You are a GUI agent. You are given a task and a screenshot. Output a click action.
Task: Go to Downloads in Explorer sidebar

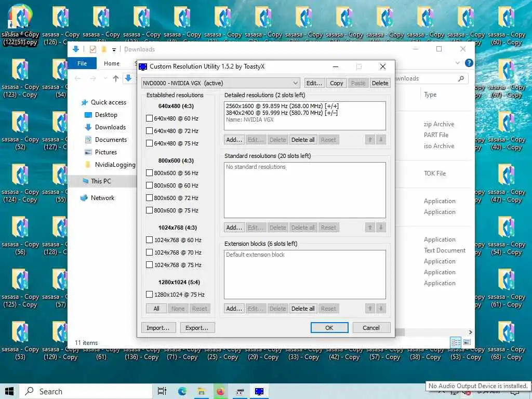coord(110,127)
